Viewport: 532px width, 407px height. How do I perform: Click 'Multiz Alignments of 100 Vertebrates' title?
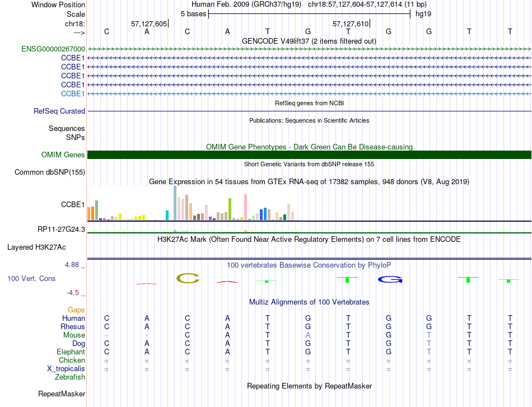tap(309, 302)
